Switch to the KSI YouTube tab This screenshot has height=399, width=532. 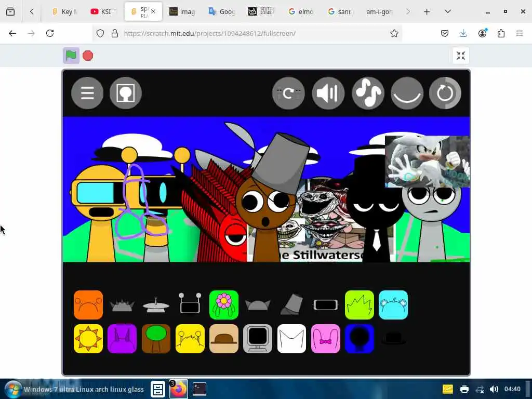103,11
